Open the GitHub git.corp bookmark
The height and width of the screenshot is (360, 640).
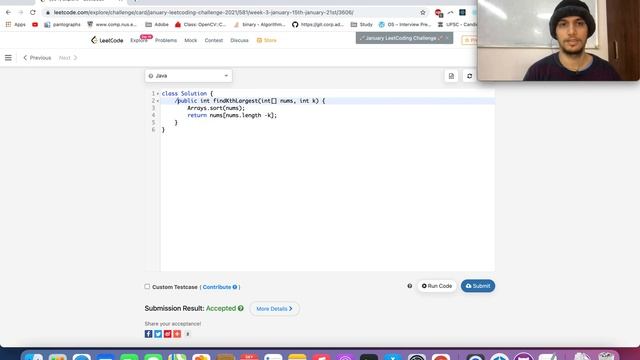318,24
